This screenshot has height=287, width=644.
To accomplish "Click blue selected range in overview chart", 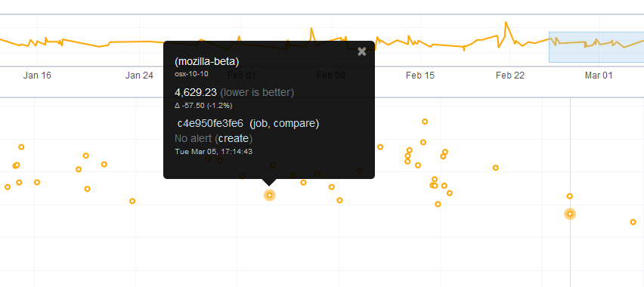I will [x=596, y=47].
